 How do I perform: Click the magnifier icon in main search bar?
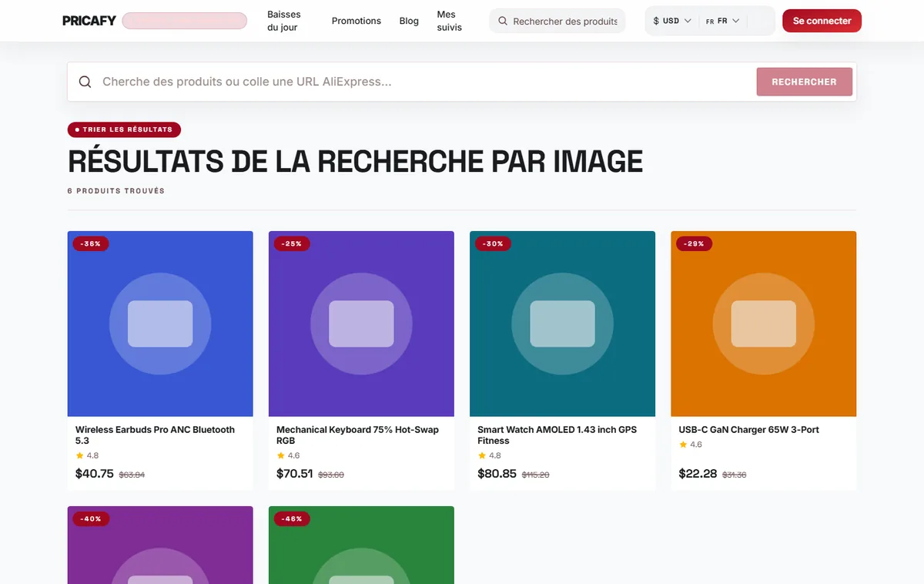pos(85,82)
